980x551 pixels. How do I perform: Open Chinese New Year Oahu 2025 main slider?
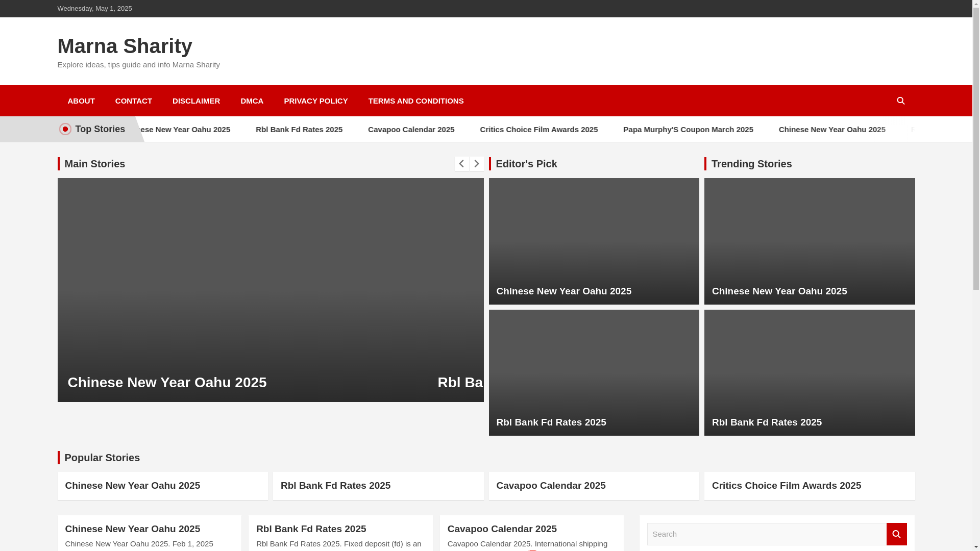(167, 382)
